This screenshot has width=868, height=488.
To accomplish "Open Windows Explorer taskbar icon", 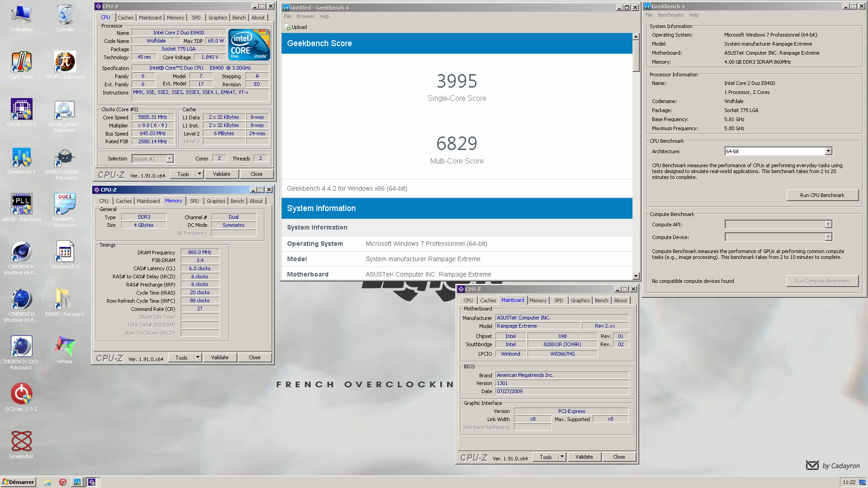I will pyautogui.click(x=47, y=482).
